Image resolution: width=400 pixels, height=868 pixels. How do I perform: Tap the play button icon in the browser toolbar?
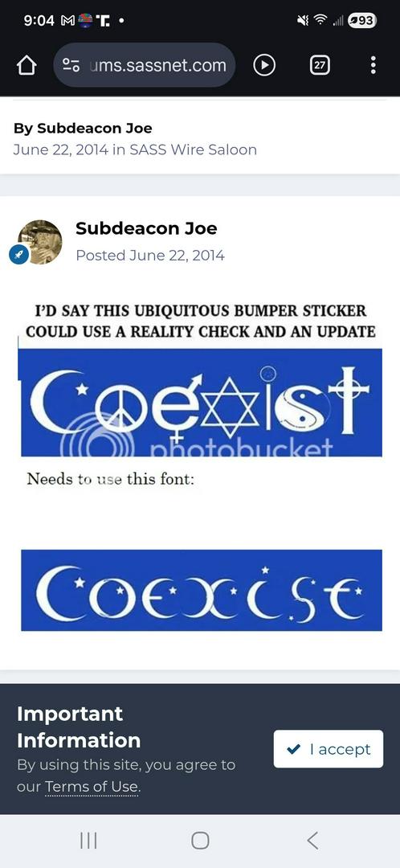264,65
